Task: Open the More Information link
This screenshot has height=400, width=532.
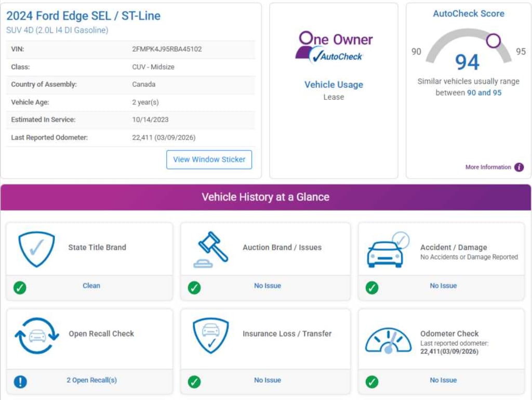Action: 488,167
